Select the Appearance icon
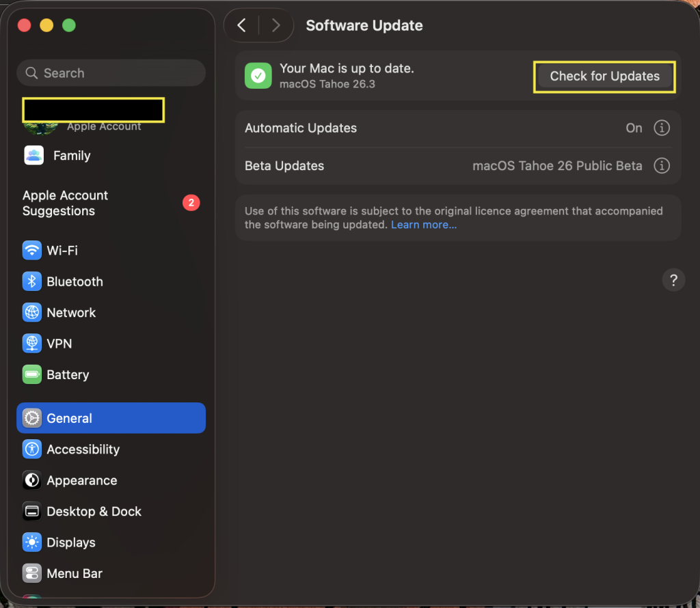The width and height of the screenshot is (700, 608). (32, 480)
